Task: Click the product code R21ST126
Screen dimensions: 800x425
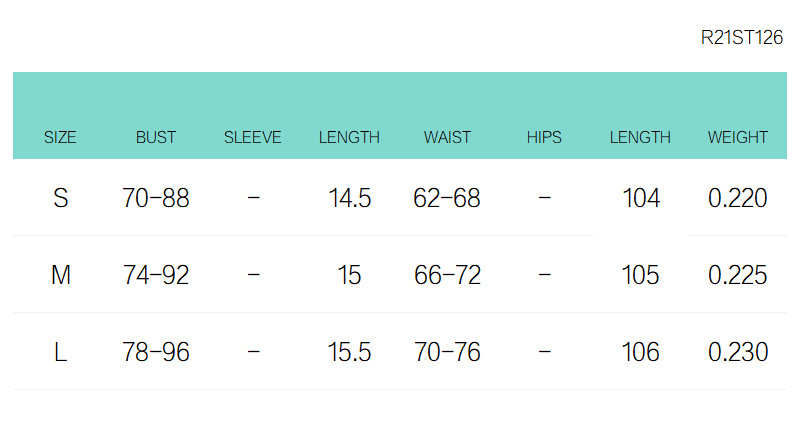Action: pos(742,38)
